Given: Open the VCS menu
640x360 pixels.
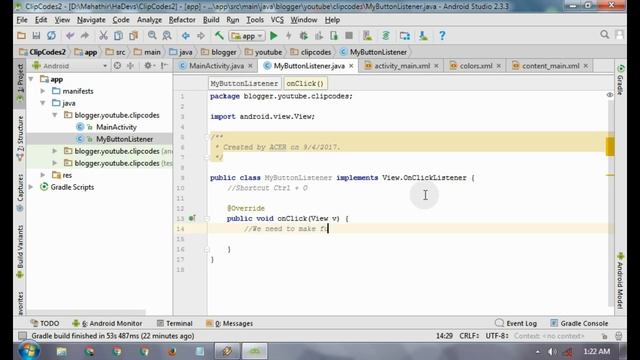Looking at the screenshot, I should 277,20.
